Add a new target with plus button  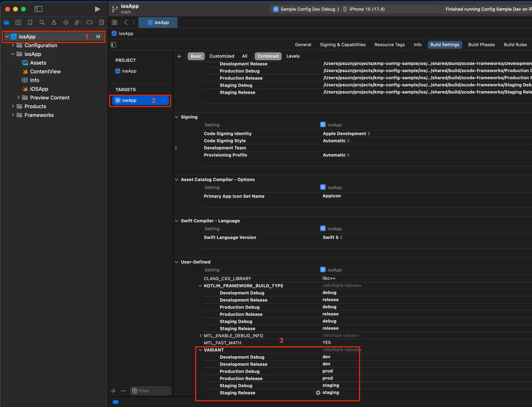pos(113,391)
